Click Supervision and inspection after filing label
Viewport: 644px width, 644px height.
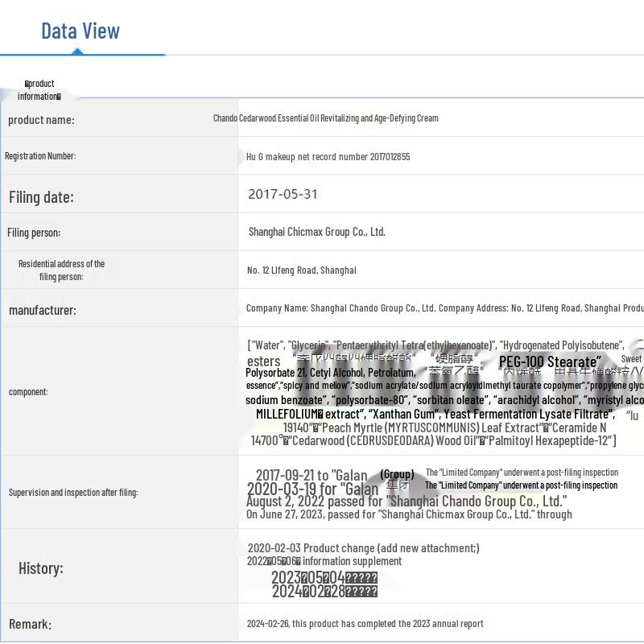(x=73, y=492)
